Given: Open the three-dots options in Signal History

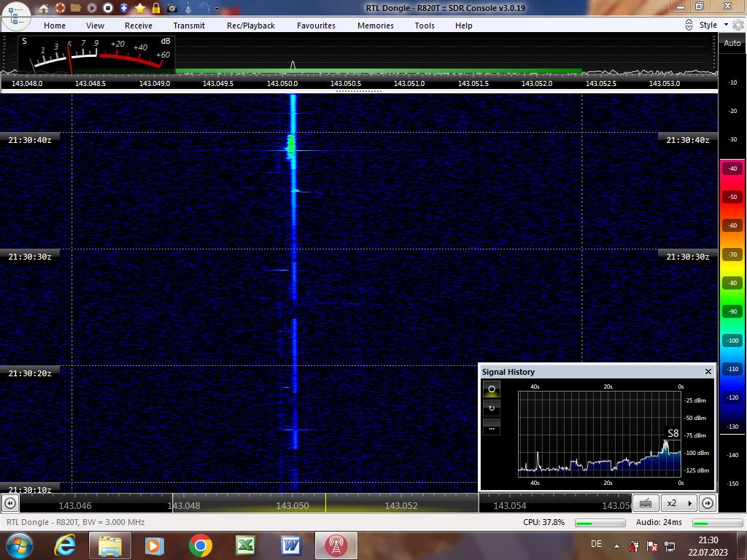Looking at the screenshot, I should (x=492, y=427).
